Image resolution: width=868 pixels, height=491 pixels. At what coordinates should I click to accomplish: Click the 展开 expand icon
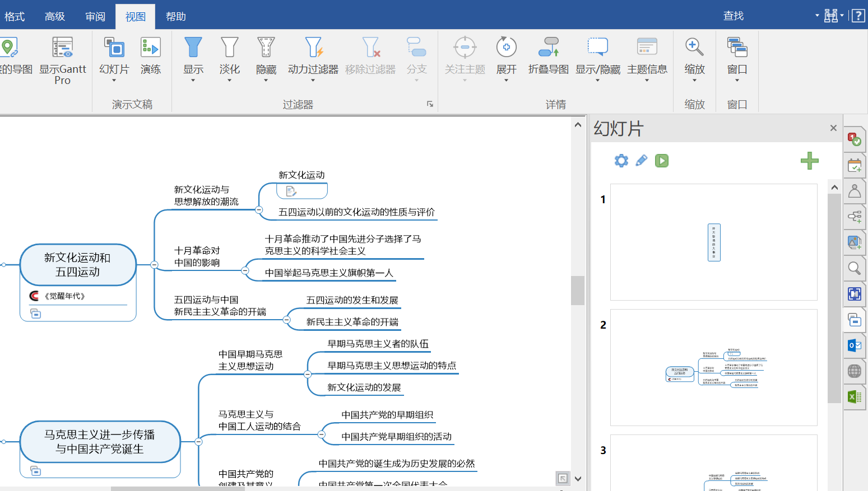coord(507,48)
